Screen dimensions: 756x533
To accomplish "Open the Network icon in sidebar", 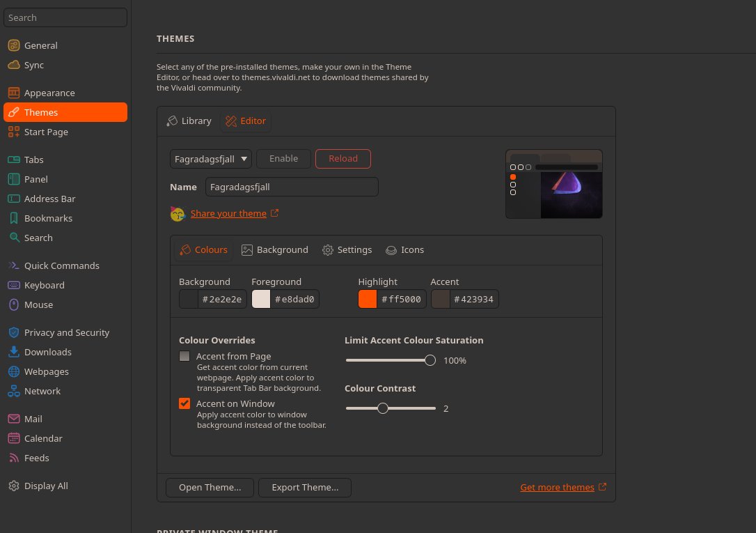I will point(14,391).
